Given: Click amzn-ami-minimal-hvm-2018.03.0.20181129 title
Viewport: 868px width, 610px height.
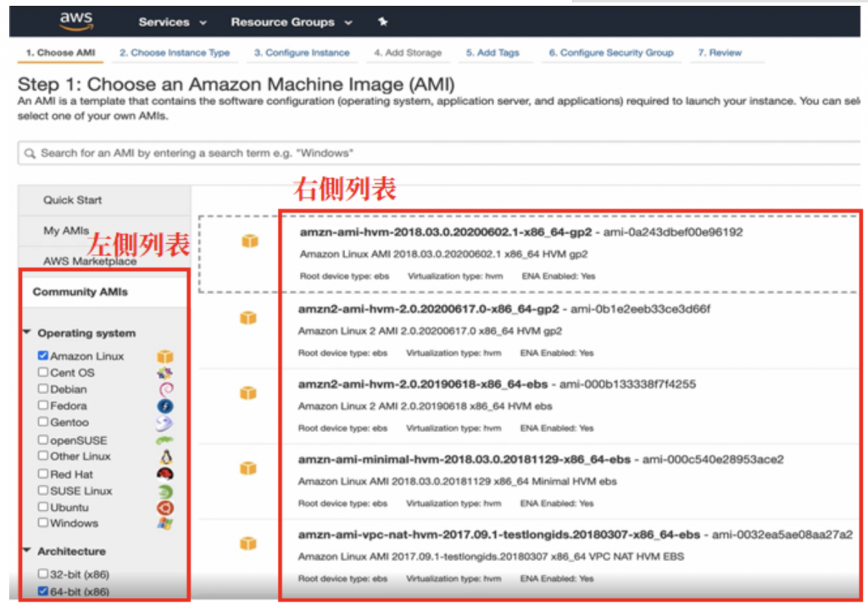Looking at the screenshot, I should click(464, 459).
